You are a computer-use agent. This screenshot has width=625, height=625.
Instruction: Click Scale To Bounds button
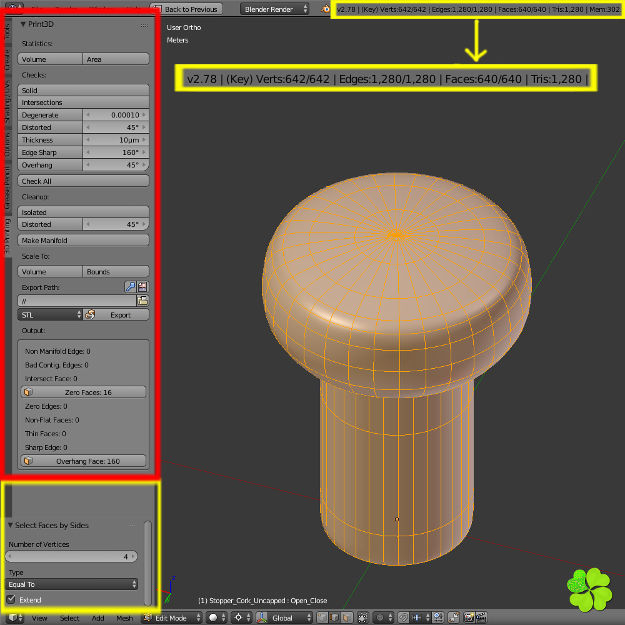pos(116,271)
